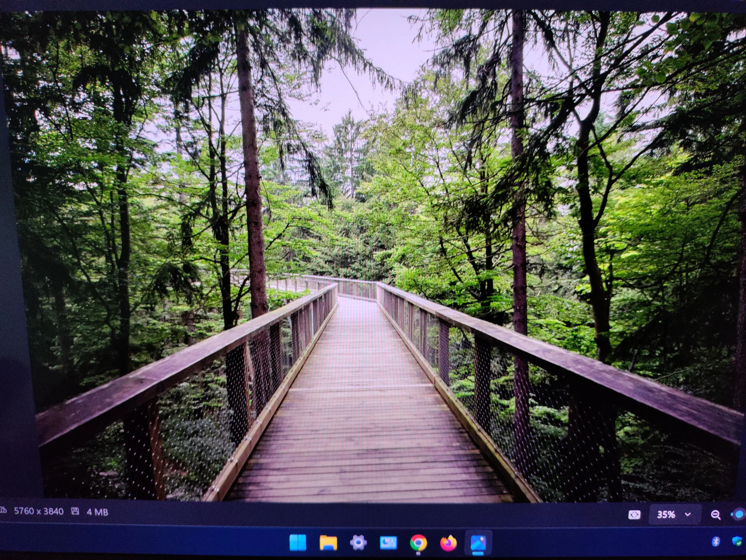
Task: Click the 4 MB file size label
Action: [97, 512]
